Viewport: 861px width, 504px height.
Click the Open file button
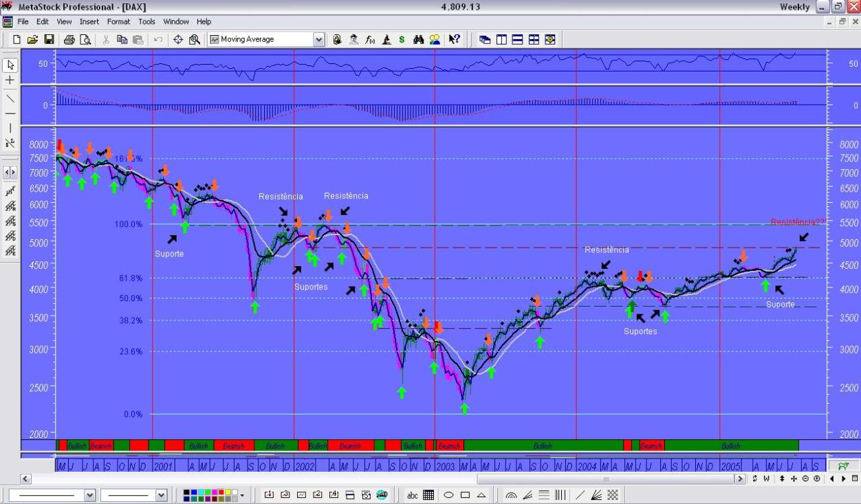click(32, 39)
